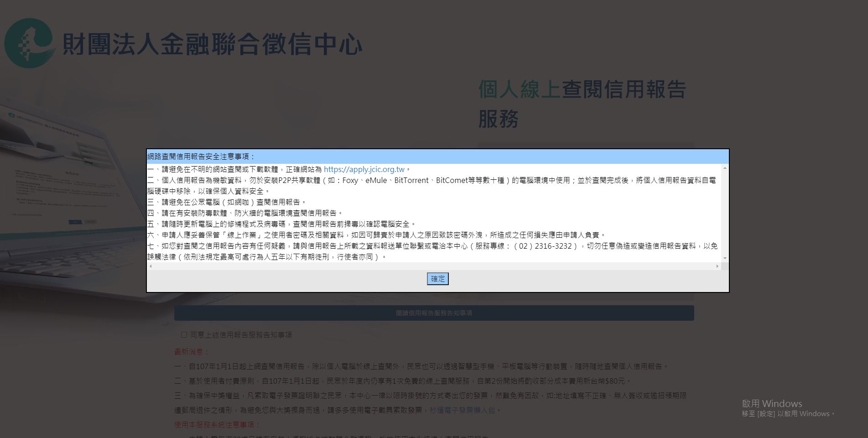The height and width of the screenshot is (438, 868).
Task: Open the 秒懂電子發票懶人包 link
Action: (x=462, y=410)
